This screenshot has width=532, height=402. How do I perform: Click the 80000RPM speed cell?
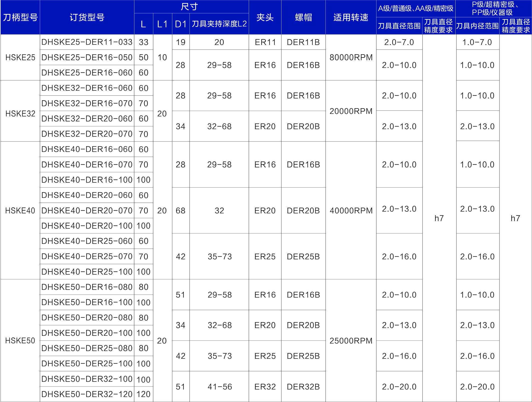[x=351, y=57]
